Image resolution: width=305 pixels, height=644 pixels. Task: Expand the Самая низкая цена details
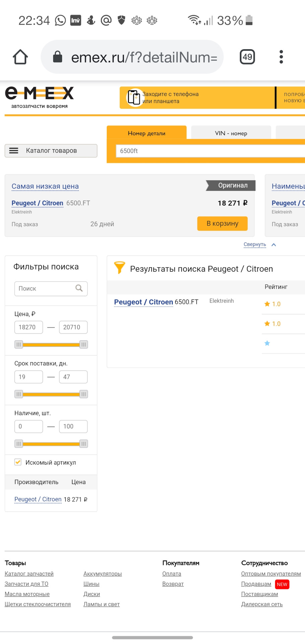coord(45,186)
